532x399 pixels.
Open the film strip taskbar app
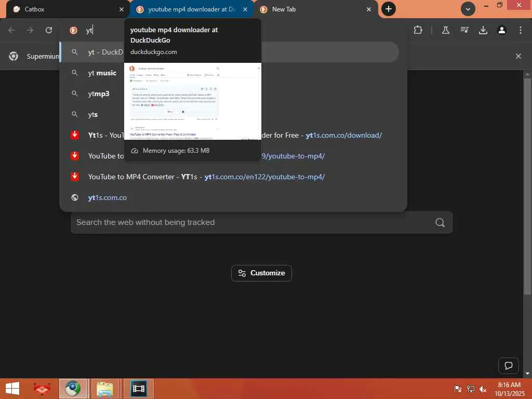point(138,389)
